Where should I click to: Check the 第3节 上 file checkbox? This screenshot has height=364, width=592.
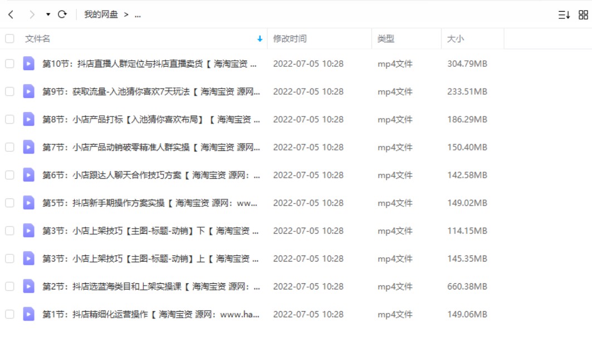pos(10,258)
